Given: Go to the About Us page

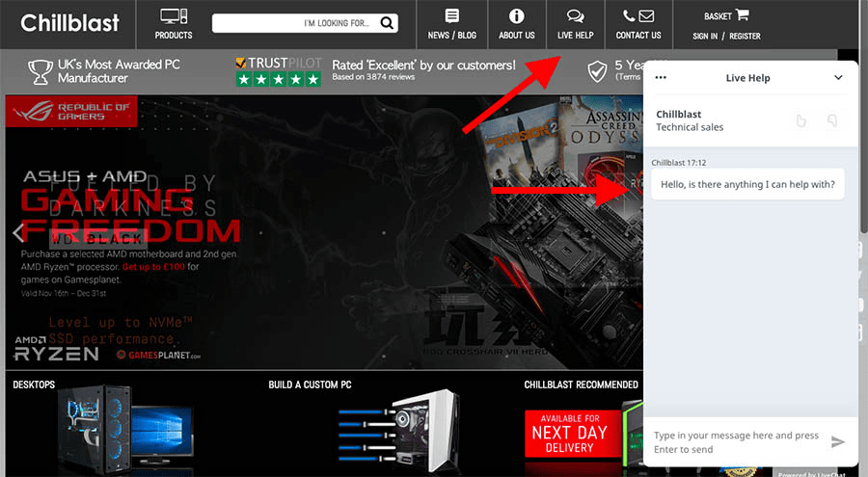Looking at the screenshot, I should coord(516,24).
